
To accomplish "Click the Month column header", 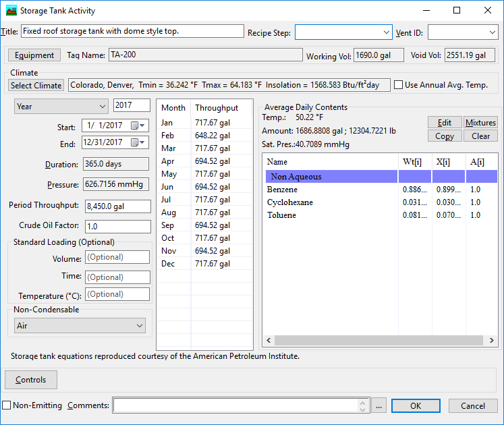I will [174, 108].
